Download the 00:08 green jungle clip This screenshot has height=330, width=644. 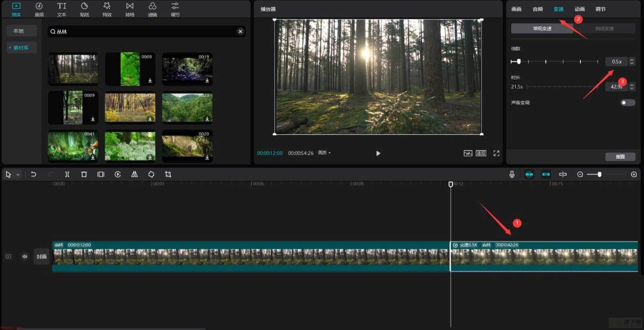150,80
